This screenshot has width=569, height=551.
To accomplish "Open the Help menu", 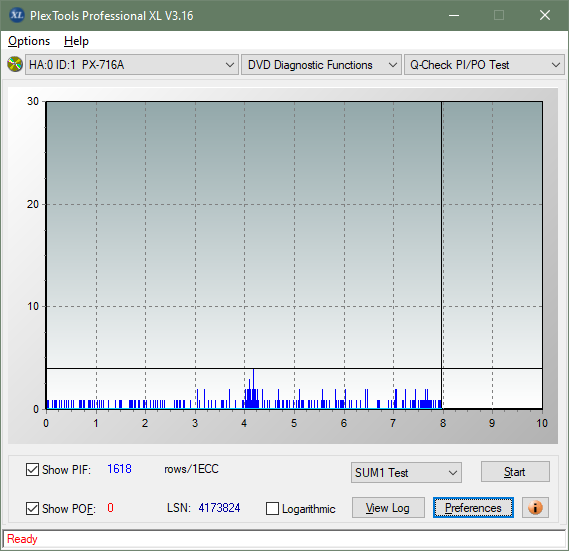I will pos(76,41).
